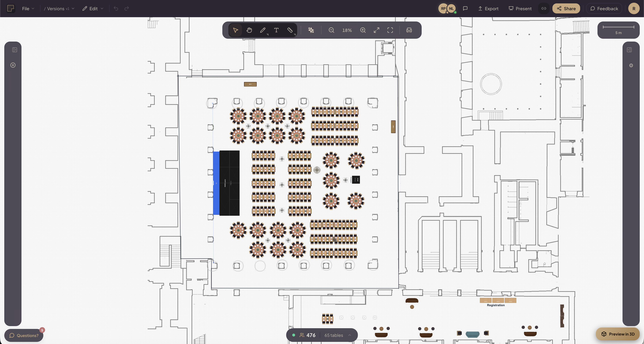Zoom out using the minus magnifier
Screen dimensions: 644x344
(331, 30)
